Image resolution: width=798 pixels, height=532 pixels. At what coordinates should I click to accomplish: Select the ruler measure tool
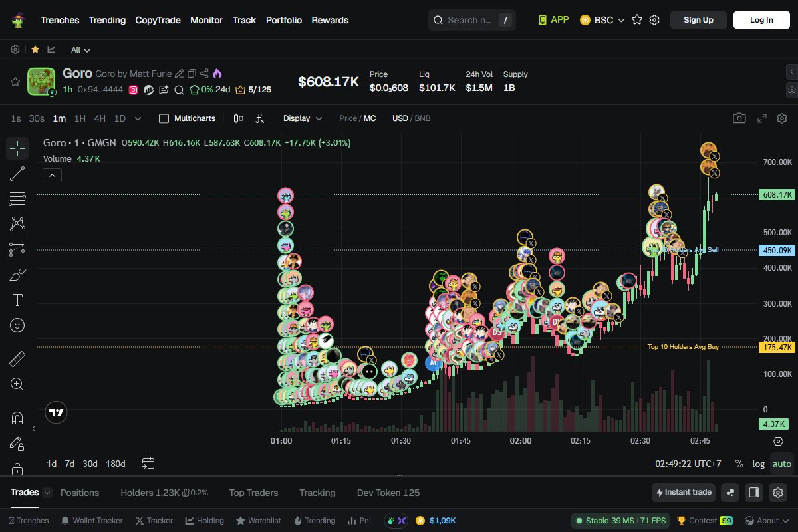click(x=17, y=359)
